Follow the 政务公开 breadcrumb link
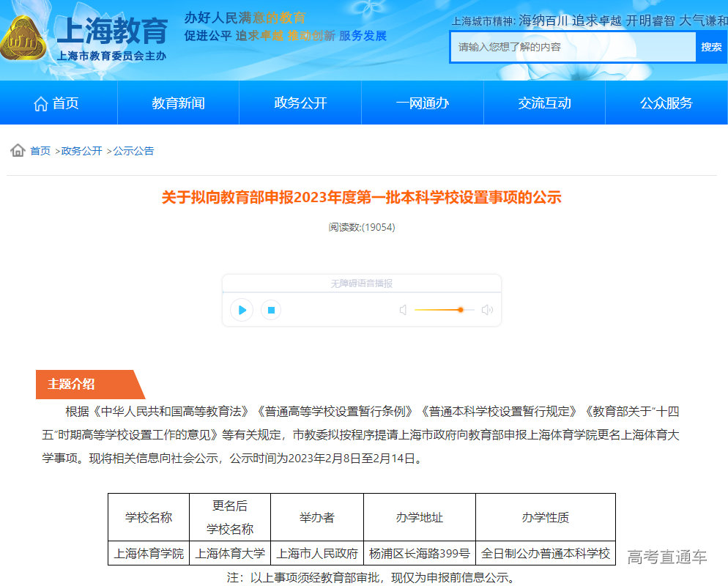The height and width of the screenshot is (586, 728). click(x=81, y=150)
